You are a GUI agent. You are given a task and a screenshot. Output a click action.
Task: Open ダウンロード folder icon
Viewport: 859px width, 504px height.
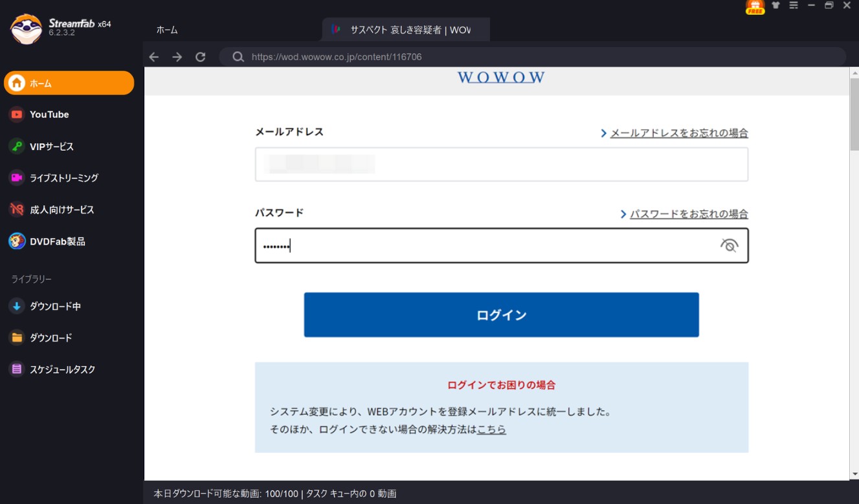pyautogui.click(x=17, y=338)
